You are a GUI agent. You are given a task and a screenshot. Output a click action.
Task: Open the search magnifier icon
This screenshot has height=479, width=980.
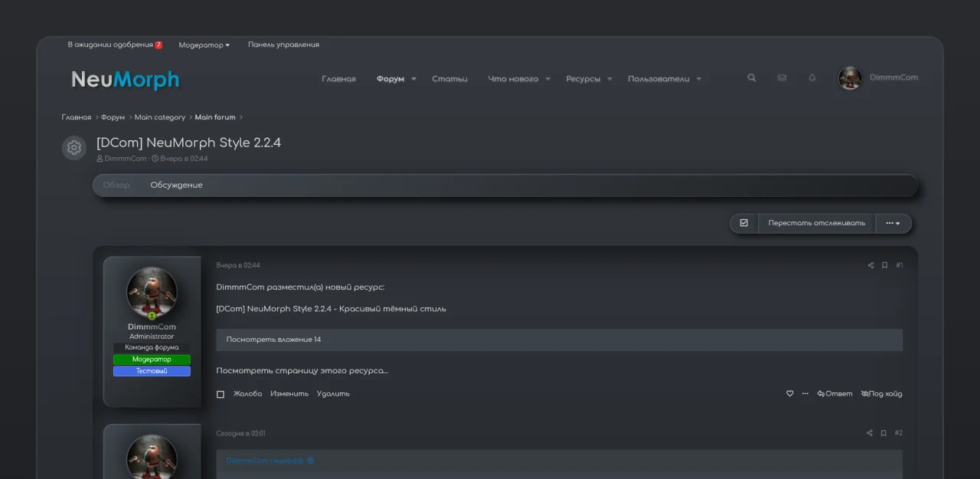pos(751,78)
